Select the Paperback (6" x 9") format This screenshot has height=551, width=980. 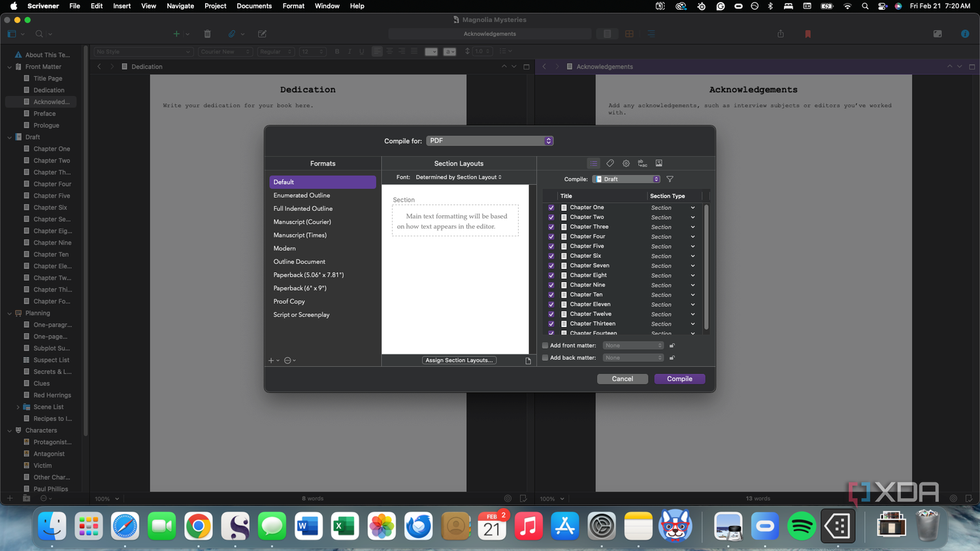point(323,288)
